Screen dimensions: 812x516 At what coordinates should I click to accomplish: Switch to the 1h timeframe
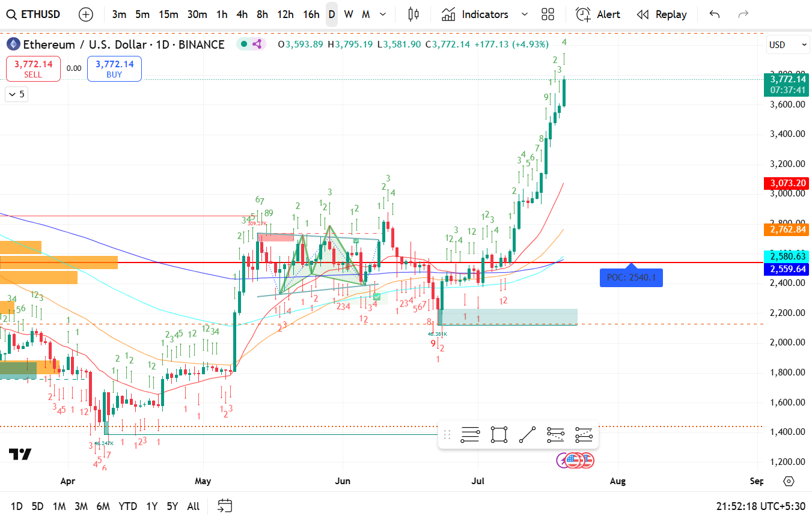(222, 14)
